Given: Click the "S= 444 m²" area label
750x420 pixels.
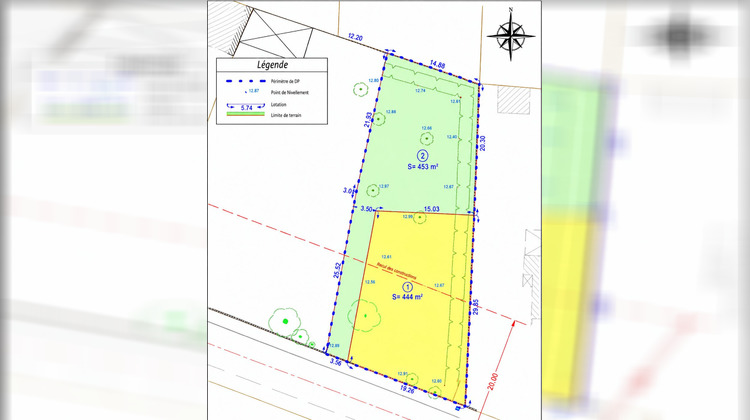Looking at the screenshot, I should click(x=407, y=297).
